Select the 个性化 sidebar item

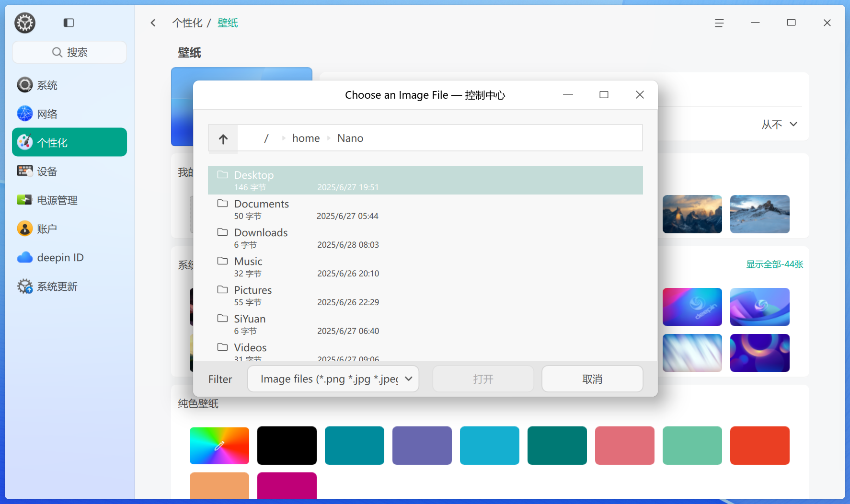click(x=69, y=142)
